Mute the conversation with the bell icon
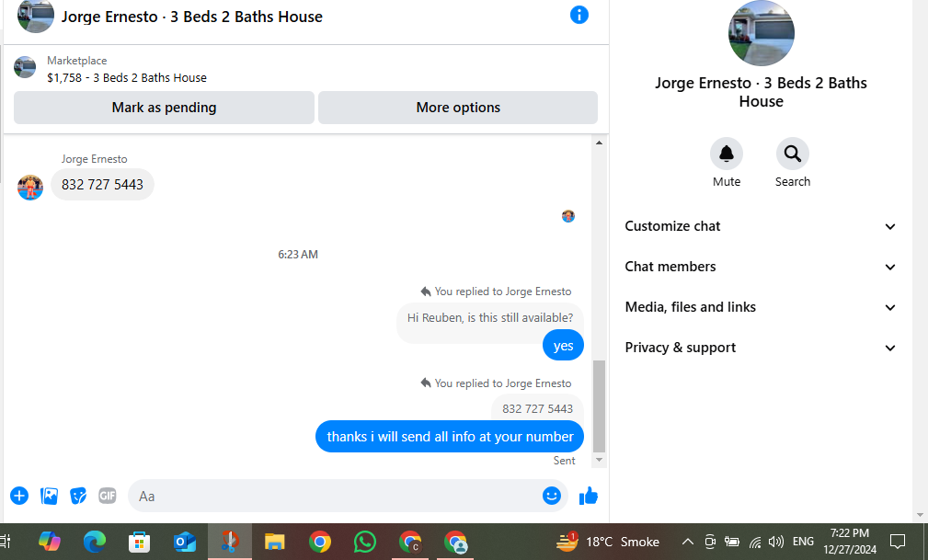Image resolution: width=928 pixels, height=560 pixels. [727, 154]
